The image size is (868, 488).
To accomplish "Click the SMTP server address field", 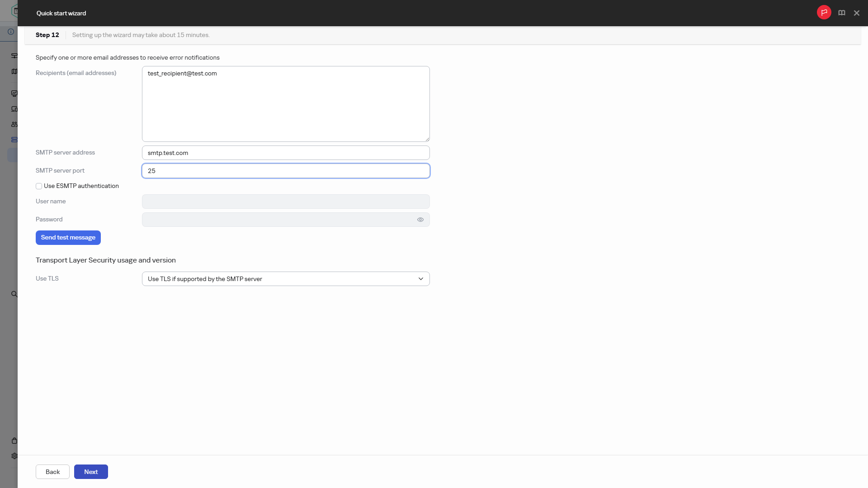I will pyautogui.click(x=286, y=153).
